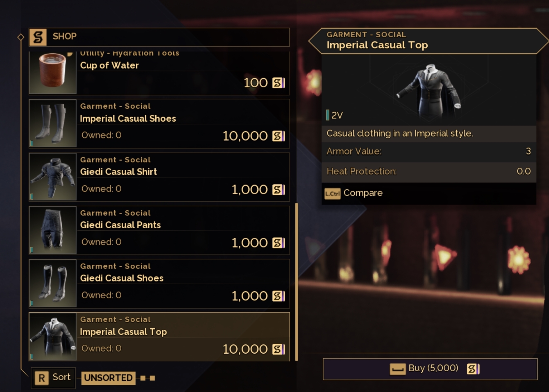Screen dimensions: 549x392
Task: Click the currency icon beside 10,000 price of Imperial Casual Top
Action: (x=279, y=349)
